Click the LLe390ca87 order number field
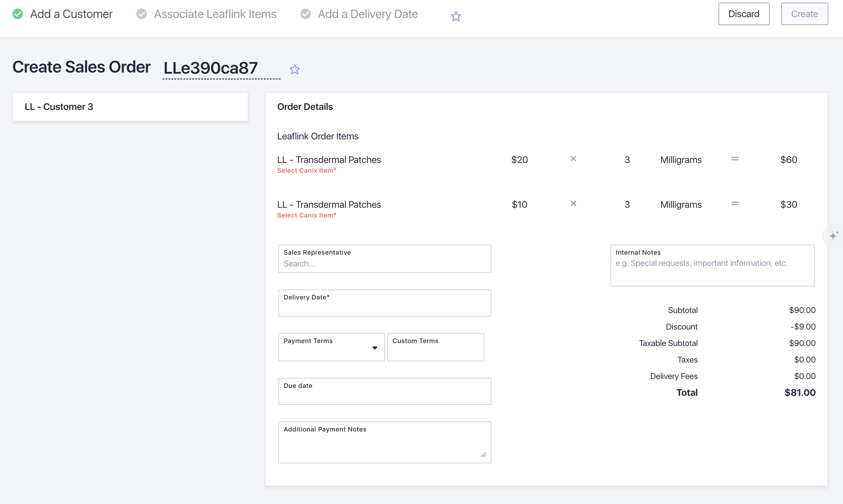 [x=221, y=68]
